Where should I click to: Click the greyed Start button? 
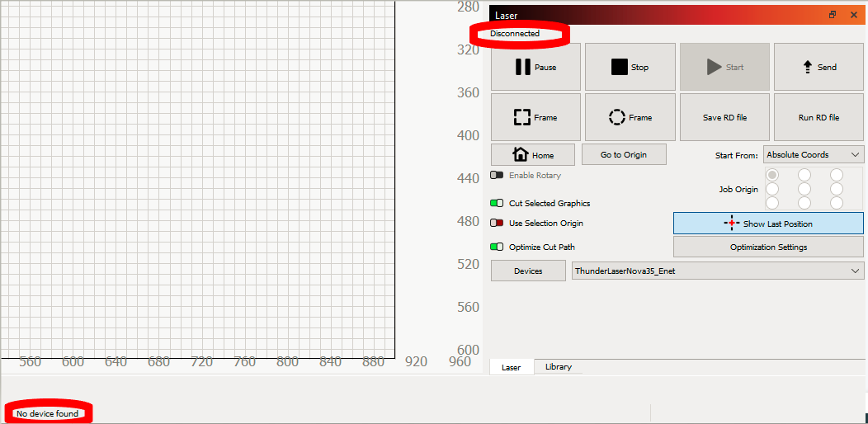[x=724, y=67]
